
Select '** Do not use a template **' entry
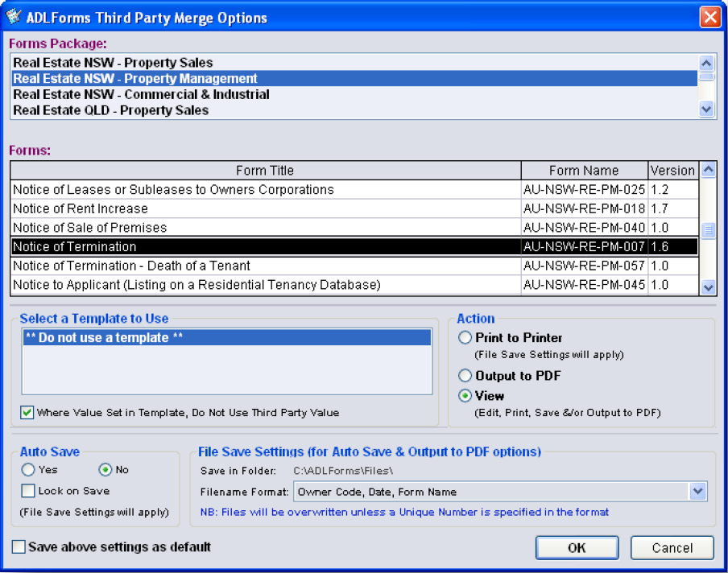[x=227, y=337]
